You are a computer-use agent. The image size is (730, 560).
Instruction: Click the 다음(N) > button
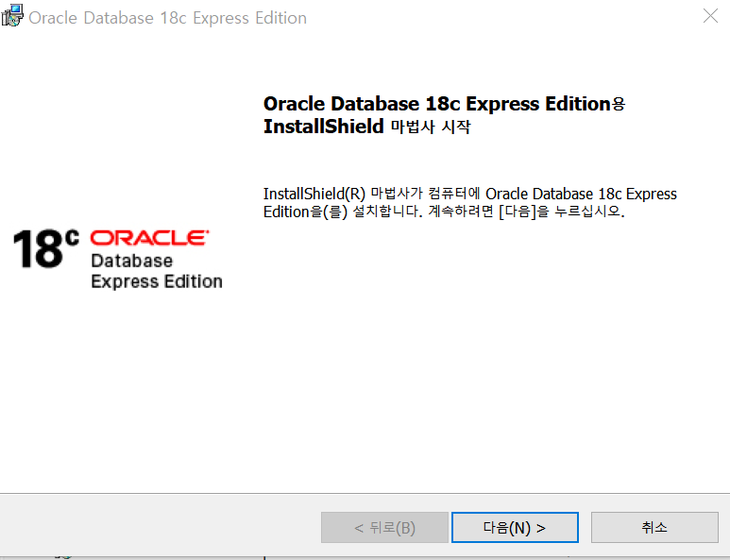tap(515, 527)
